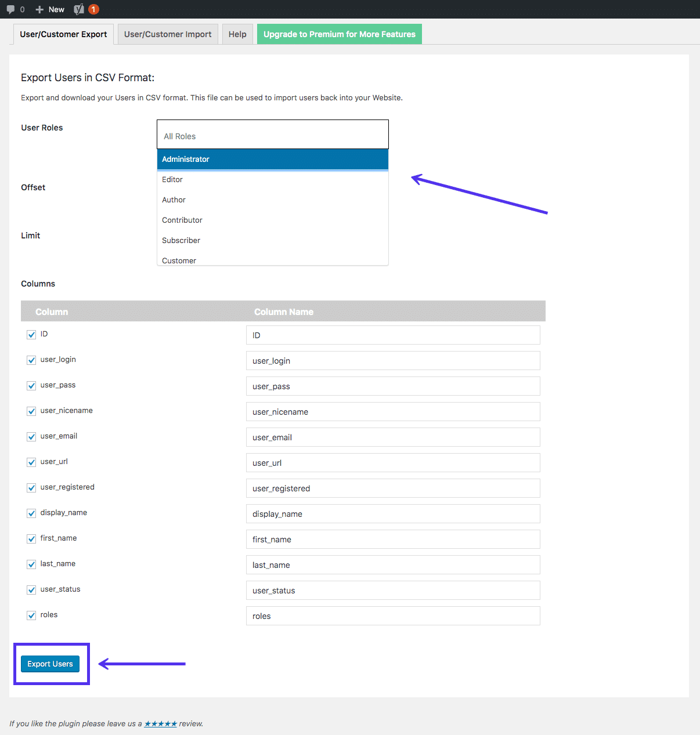Click inside the user_url column name field

pos(392,462)
